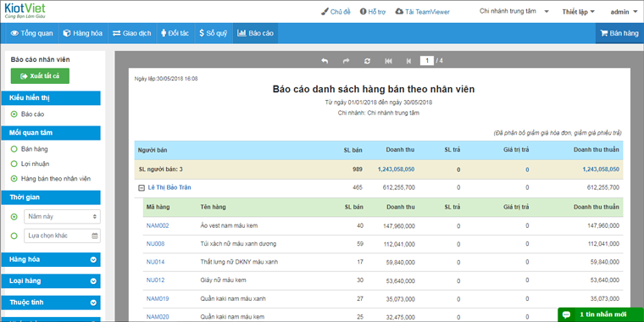644x322 pixels.
Task: Download TeamViewer via Tải TeamViewer
Action: 422,12
